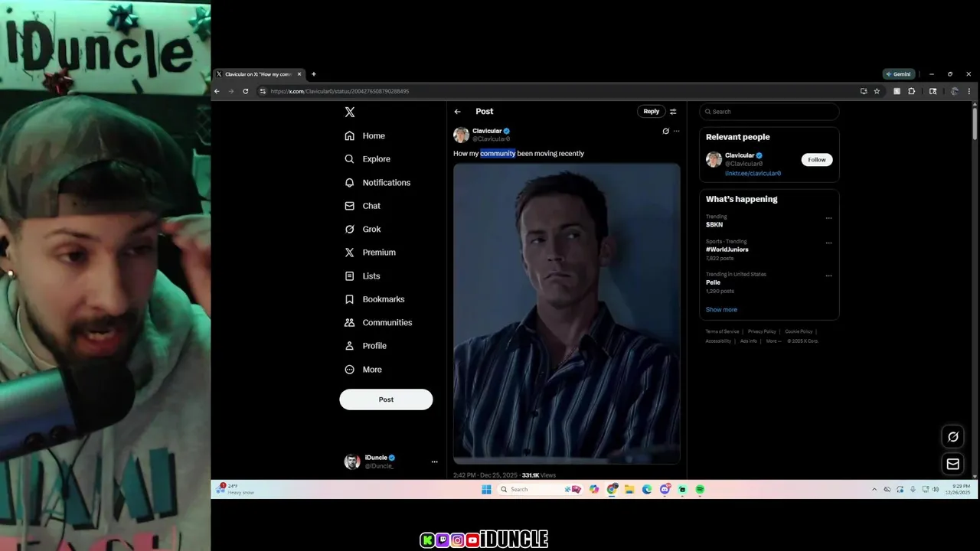Open Explore in X sidebar
980x551 pixels.
[x=367, y=159]
